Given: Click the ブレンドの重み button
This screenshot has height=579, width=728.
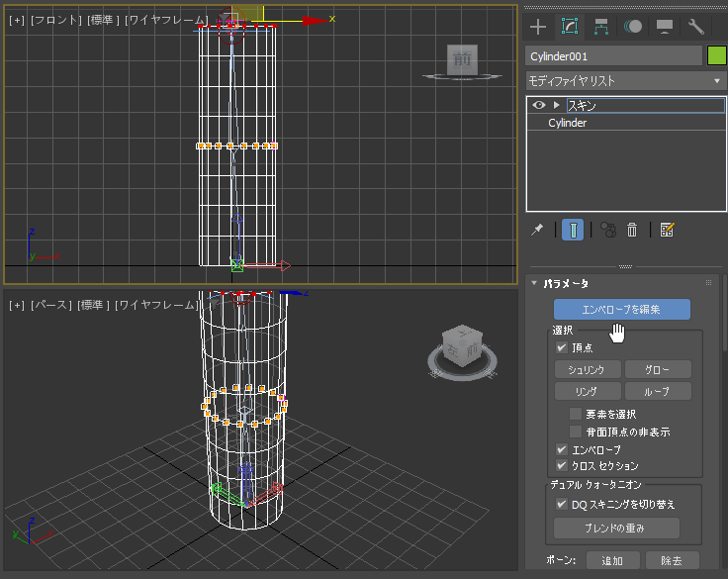Looking at the screenshot, I should point(616,529).
